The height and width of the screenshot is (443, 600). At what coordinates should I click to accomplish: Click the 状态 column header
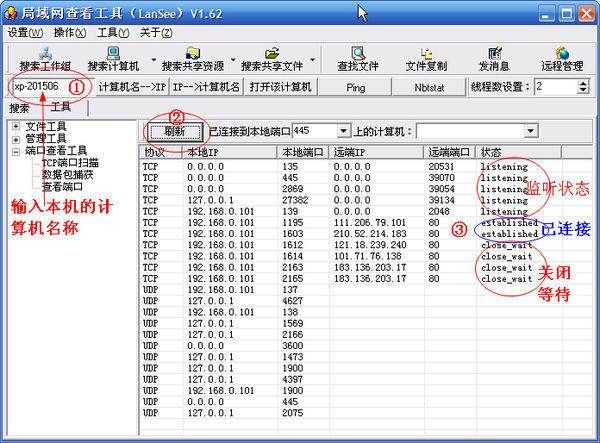click(x=518, y=152)
